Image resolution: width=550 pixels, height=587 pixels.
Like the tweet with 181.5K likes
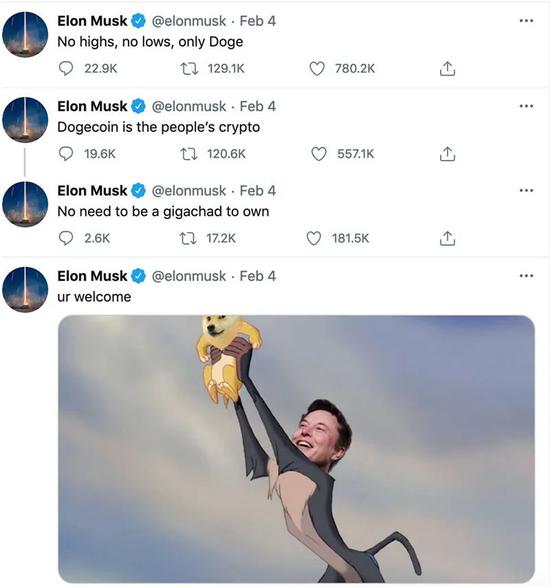point(314,238)
